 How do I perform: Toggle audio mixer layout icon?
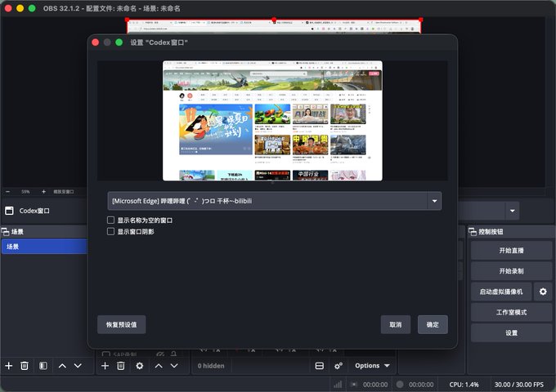coord(320,366)
